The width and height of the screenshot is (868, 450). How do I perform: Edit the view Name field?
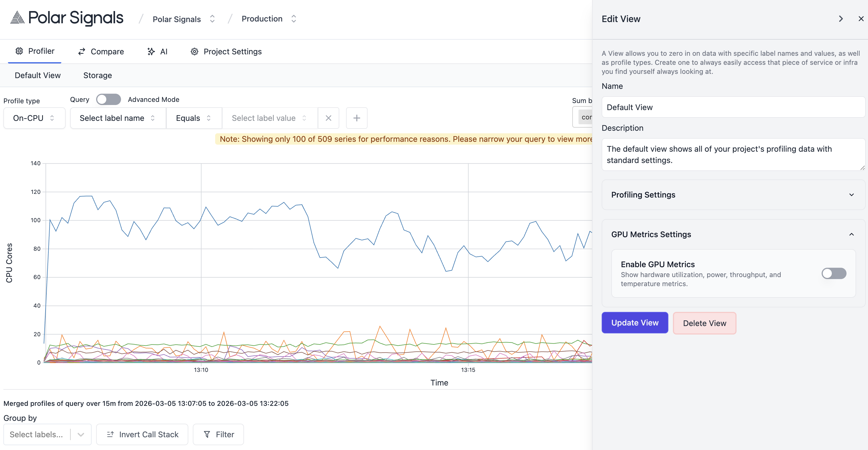733,107
